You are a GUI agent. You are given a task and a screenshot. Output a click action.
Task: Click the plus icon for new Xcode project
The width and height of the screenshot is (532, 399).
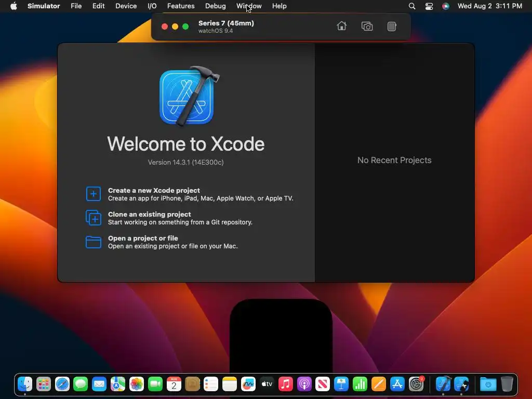(x=94, y=194)
